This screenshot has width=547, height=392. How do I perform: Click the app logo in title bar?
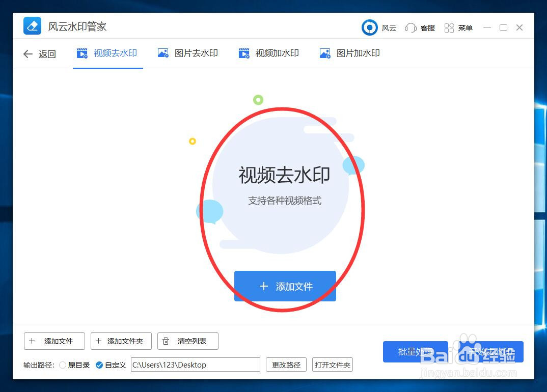pos(32,25)
